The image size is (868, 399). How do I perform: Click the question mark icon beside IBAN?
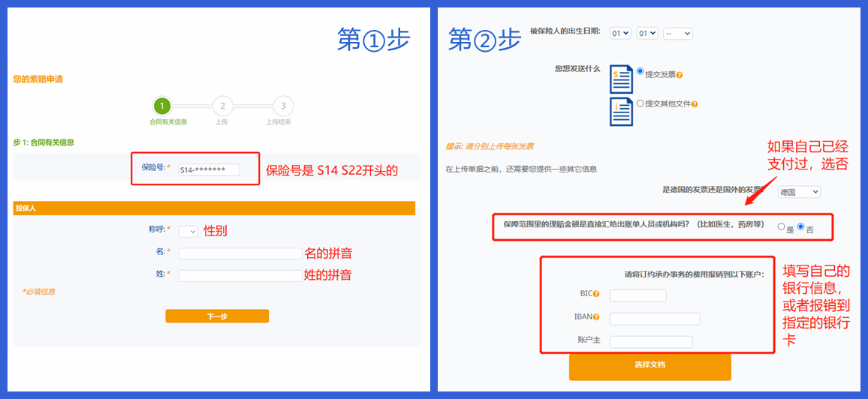point(597,317)
